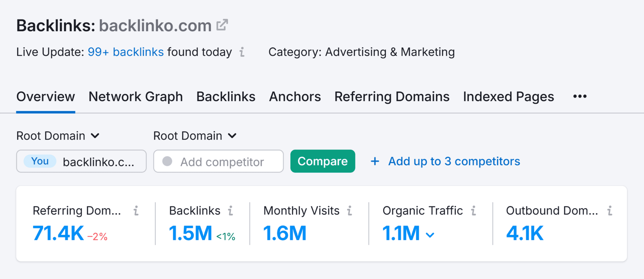Open the '99+ backlinks' link
This screenshot has height=279, width=644.
click(125, 52)
